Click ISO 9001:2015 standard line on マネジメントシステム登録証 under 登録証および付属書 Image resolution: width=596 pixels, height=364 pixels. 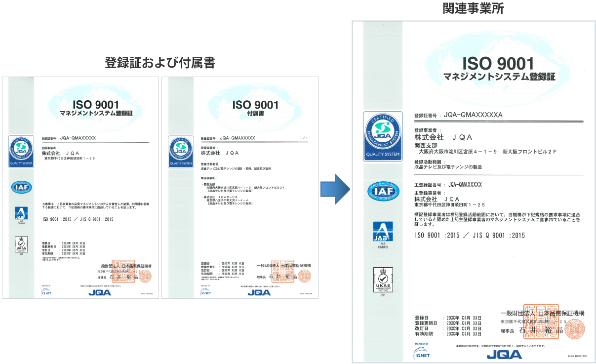pyautogui.click(x=78, y=219)
